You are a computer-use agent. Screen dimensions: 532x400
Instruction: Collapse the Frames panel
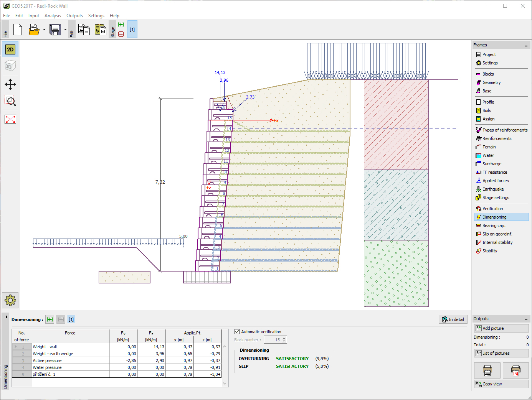pos(526,45)
